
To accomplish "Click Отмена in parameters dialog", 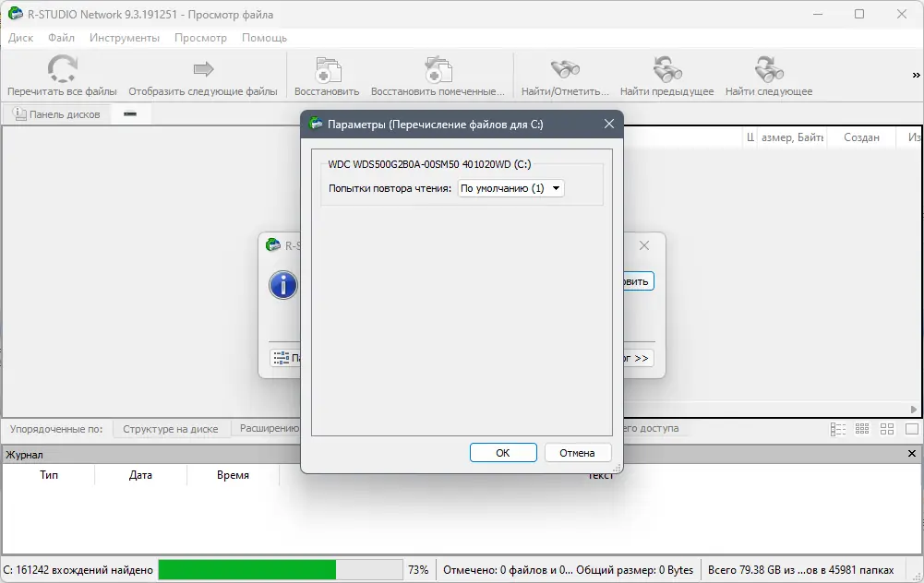I will (577, 453).
